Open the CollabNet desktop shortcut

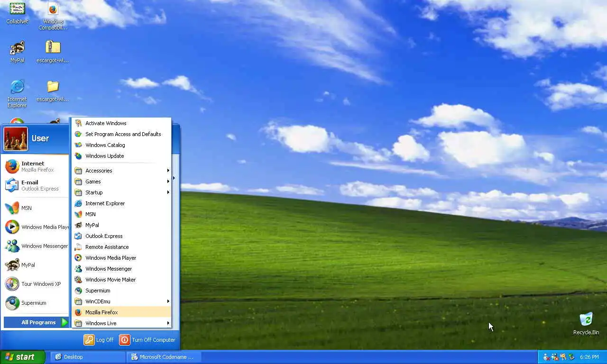click(x=17, y=13)
